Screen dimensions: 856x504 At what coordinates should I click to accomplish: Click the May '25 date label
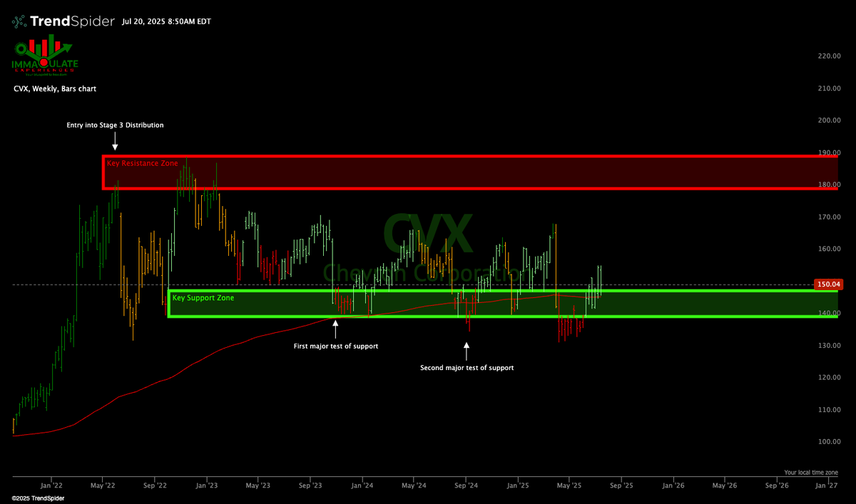tap(569, 485)
